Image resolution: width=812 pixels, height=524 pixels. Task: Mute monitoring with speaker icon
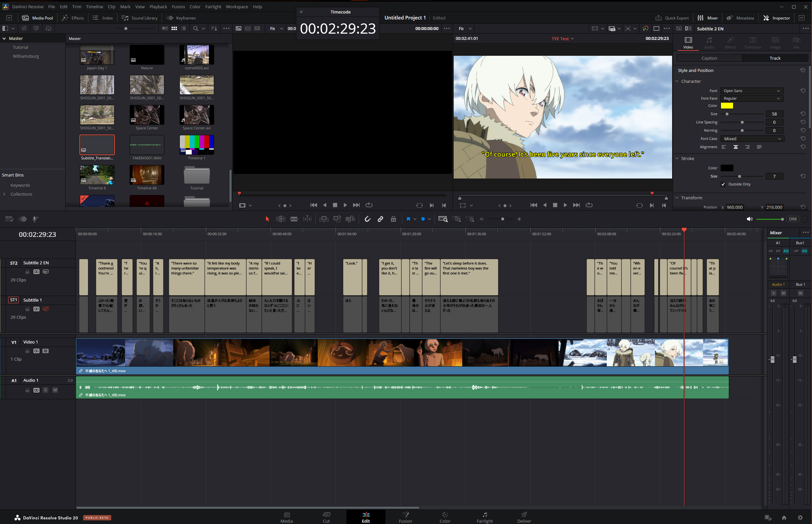[749, 219]
